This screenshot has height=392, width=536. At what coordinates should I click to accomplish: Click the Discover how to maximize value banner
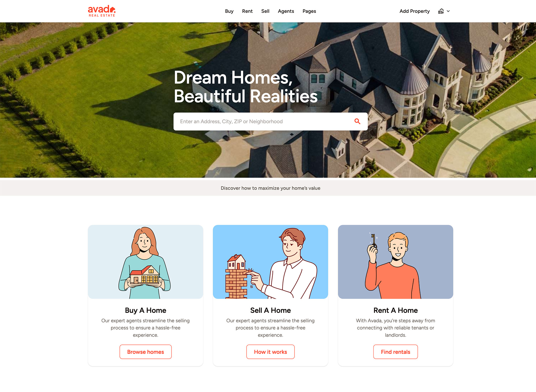click(270, 188)
